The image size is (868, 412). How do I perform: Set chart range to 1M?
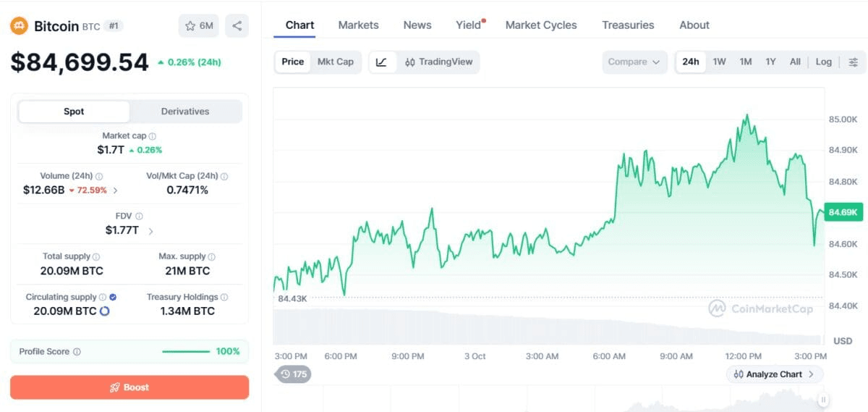tap(746, 62)
